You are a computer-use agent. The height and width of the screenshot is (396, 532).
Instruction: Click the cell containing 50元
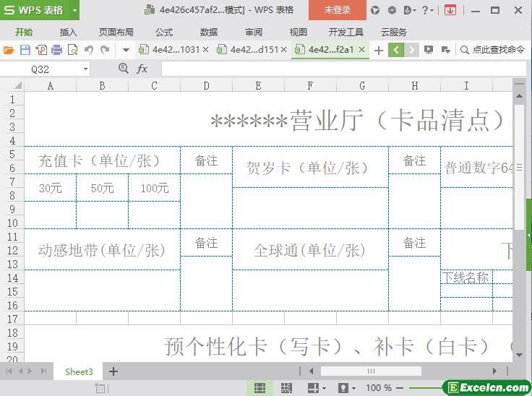click(102, 188)
